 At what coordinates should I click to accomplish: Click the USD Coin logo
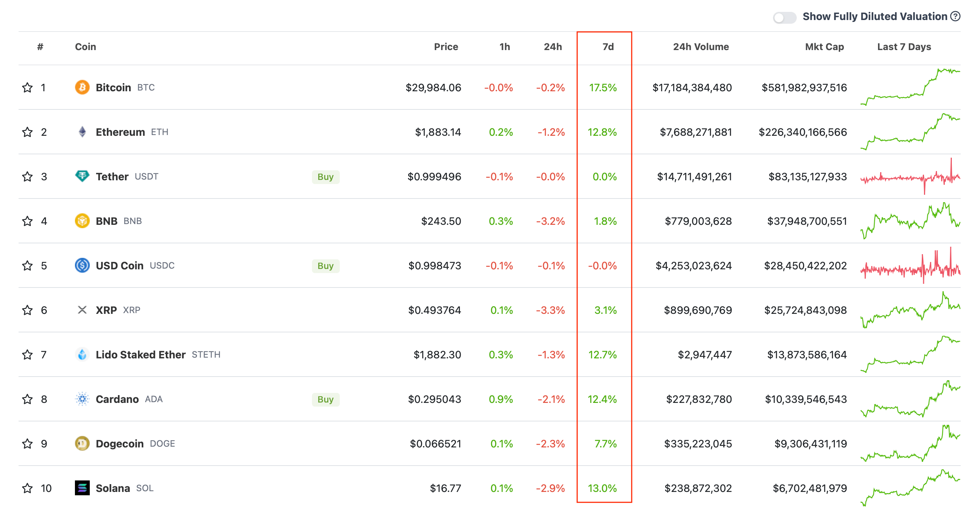tap(82, 266)
